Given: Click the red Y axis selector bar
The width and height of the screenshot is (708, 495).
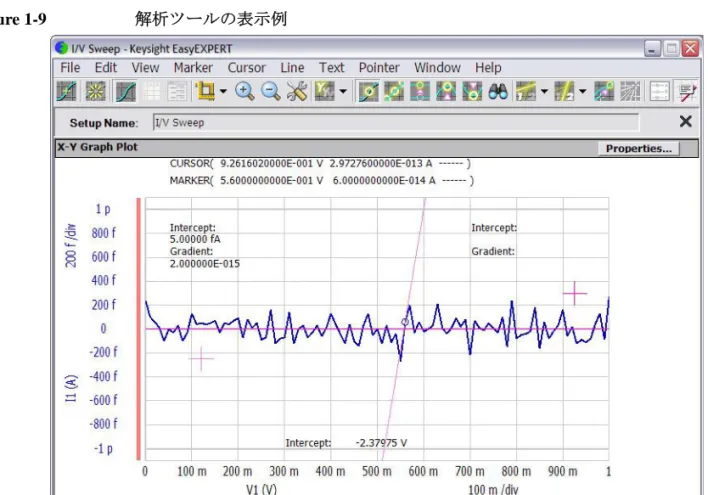Looking at the screenshot, I should [139, 329].
